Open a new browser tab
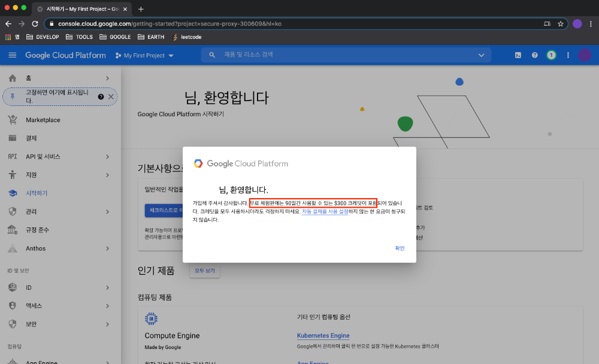The image size is (599, 364). point(141,9)
